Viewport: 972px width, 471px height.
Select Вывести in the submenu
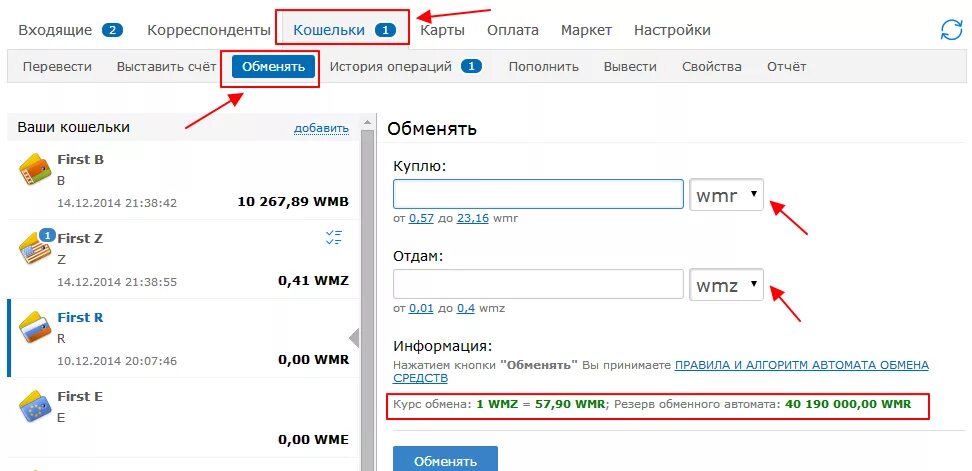coord(630,66)
